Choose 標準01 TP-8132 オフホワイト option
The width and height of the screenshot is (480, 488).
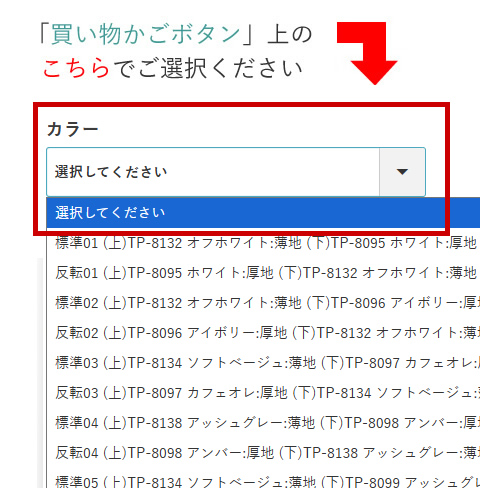[x=263, y=243]
